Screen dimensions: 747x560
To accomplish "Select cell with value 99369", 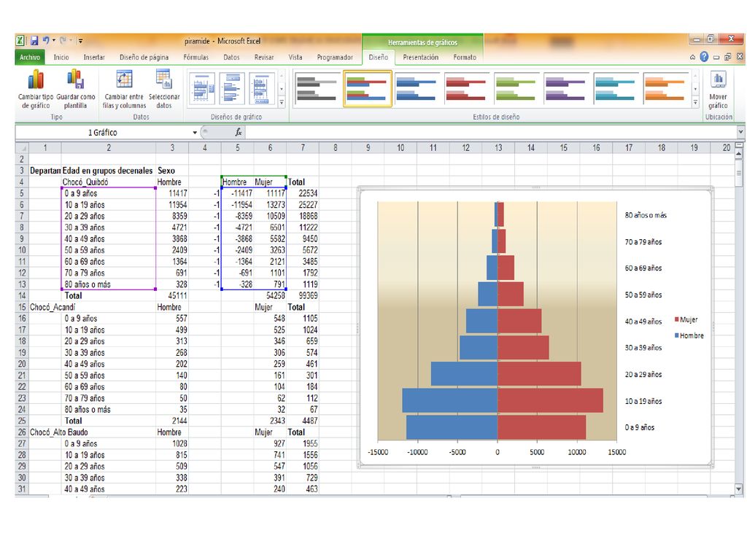I will coord(303,296).
